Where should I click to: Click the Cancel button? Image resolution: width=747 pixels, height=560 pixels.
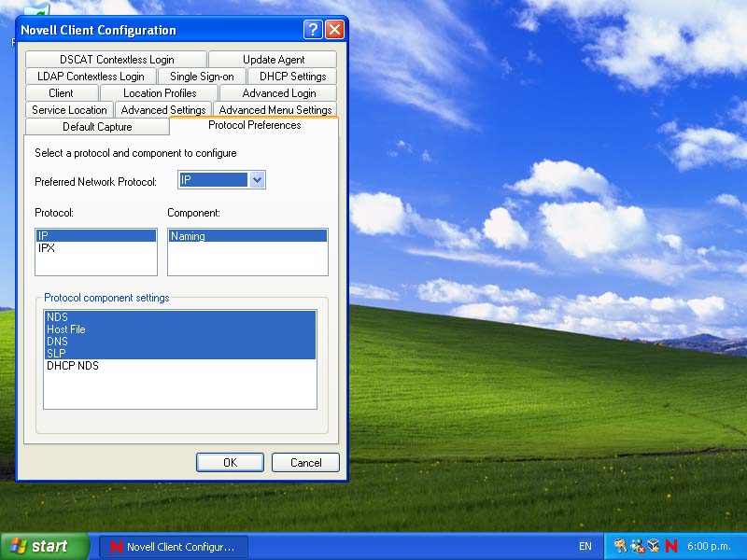point(306,462)
